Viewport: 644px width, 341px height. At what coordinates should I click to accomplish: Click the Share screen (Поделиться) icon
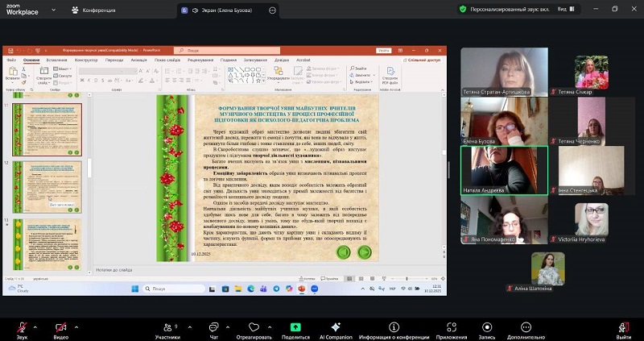tap(295, 326)
